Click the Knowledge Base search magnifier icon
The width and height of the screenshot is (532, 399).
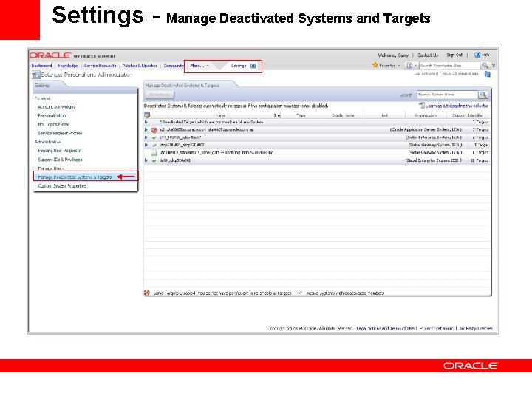click(485, 66)
